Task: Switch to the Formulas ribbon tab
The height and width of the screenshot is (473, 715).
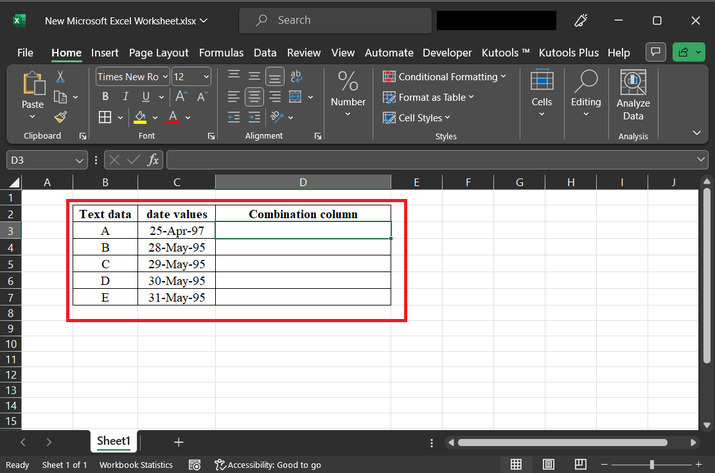Action: point(221,52)
